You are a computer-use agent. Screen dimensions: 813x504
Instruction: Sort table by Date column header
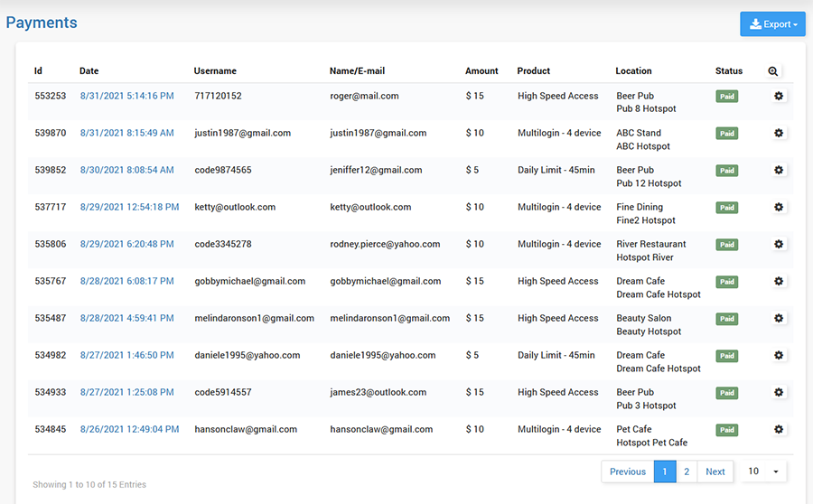[89, 71]
